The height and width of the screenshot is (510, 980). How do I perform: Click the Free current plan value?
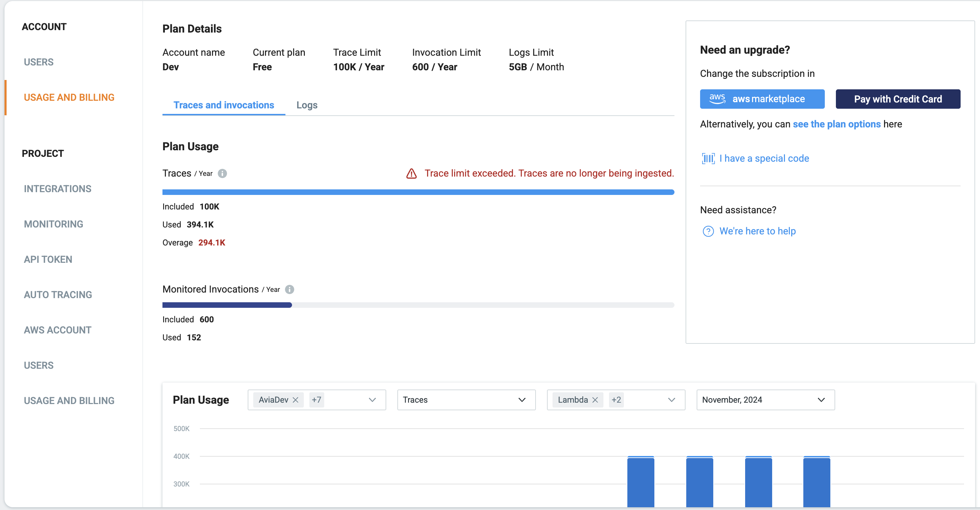click(262, 67)
